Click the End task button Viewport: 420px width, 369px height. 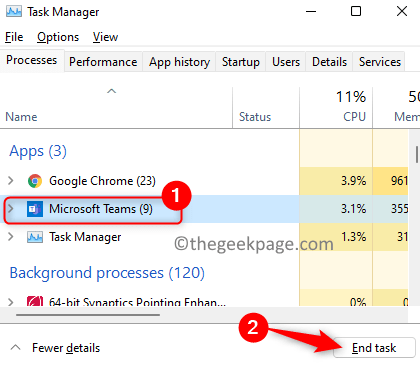[x=374, y=348]
